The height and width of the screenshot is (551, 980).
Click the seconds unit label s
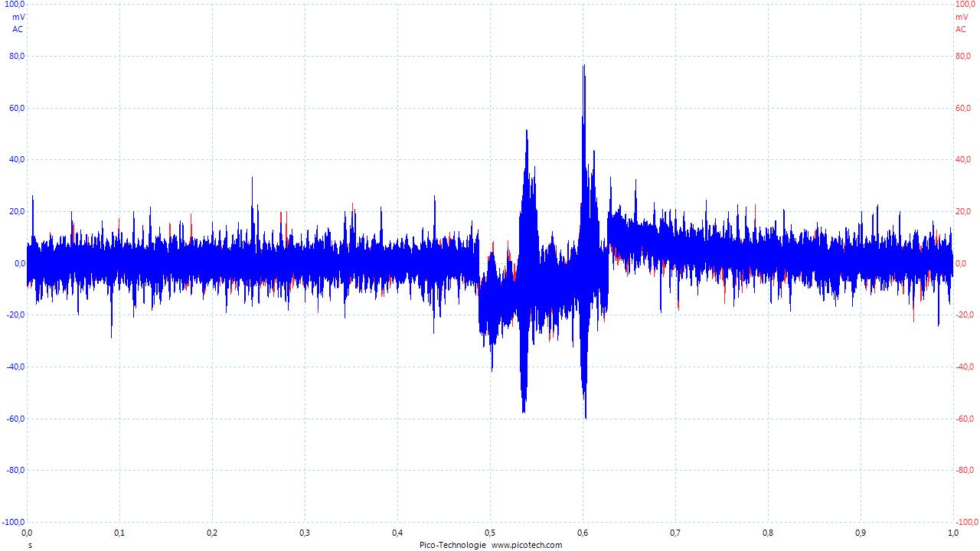30,545
